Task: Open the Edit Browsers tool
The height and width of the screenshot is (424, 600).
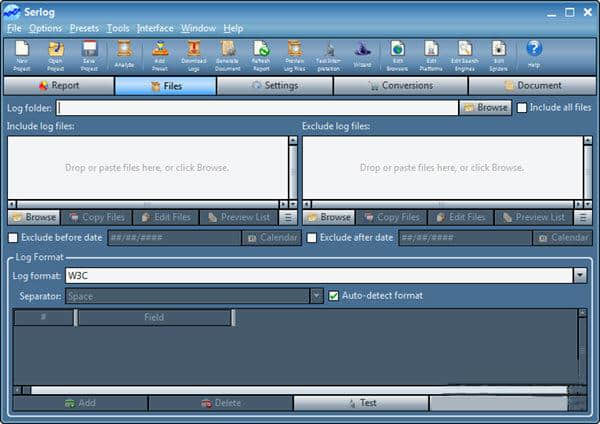Action: tap(397, 54)
